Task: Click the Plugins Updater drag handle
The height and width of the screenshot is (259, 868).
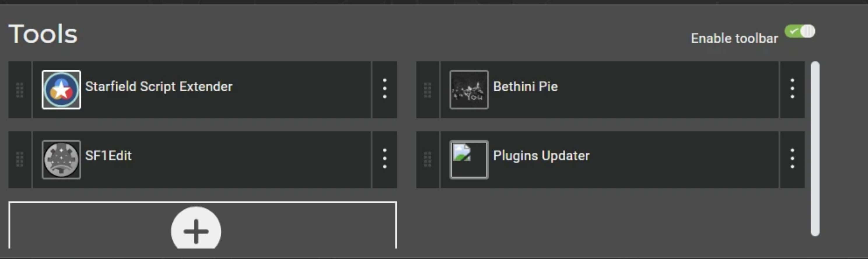Action: tap(428, 159)
